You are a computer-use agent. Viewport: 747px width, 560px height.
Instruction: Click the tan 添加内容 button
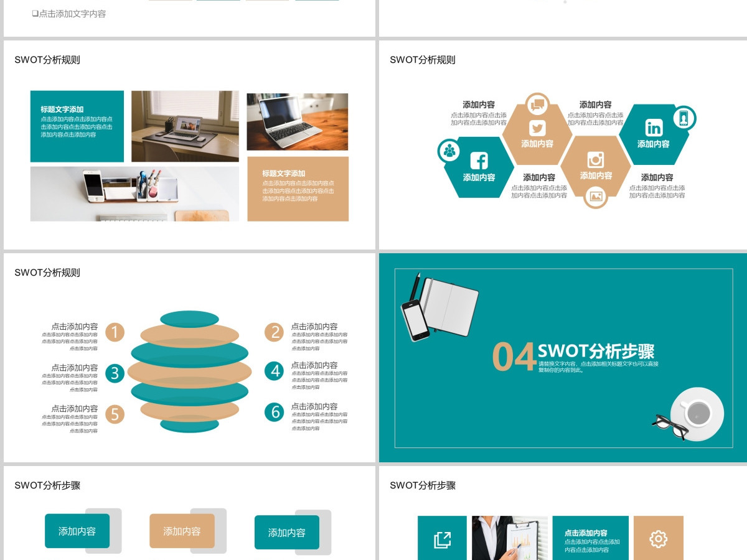point(182,531)
